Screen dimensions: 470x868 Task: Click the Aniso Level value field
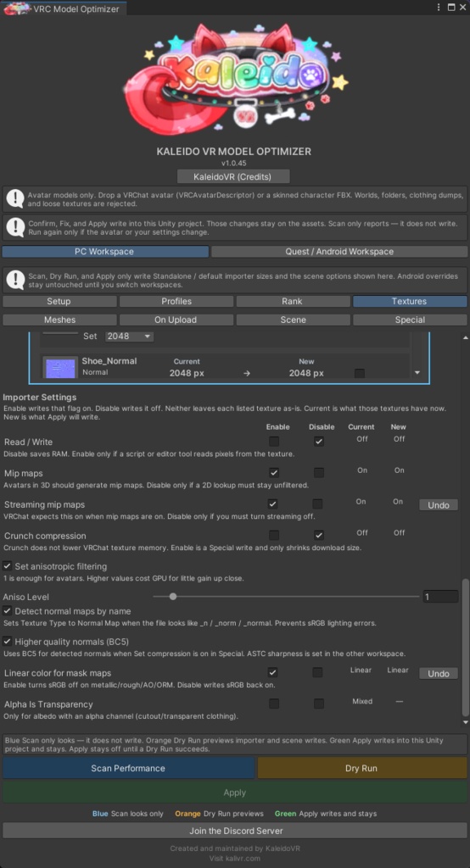coord(440,597)
